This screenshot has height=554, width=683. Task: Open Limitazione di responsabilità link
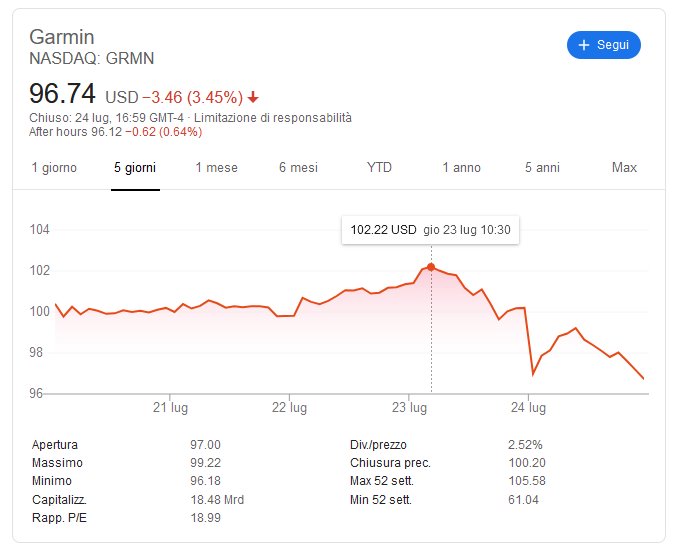pos(273,118)
